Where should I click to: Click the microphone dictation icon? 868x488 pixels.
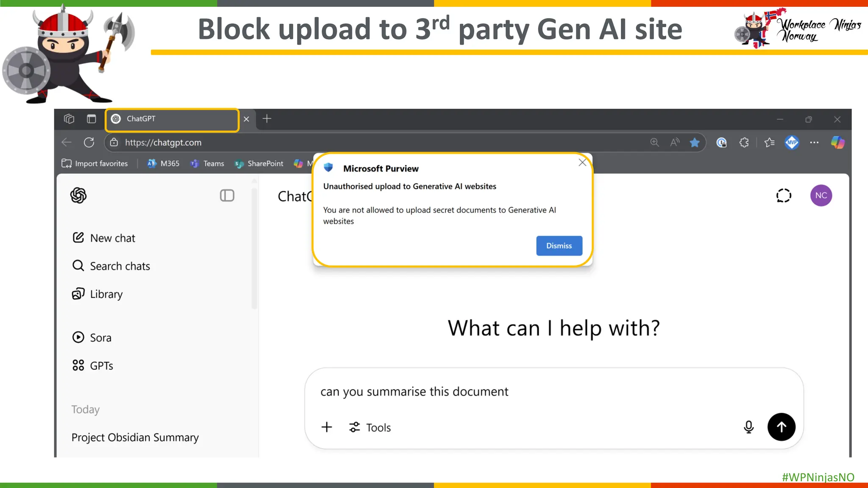point(748,427)
